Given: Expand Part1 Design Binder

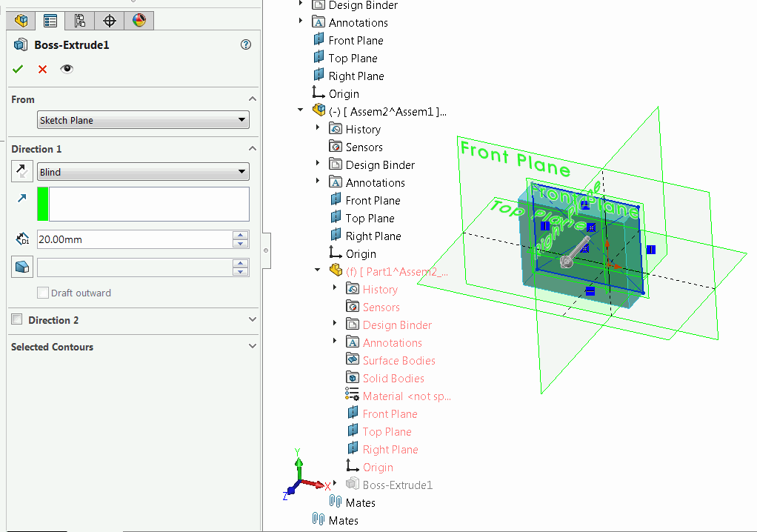Looking at the screenshot, I should coord(335,323).
